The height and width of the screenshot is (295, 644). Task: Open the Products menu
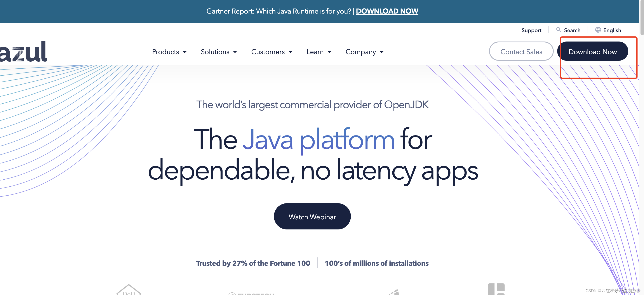click(169, 52)
